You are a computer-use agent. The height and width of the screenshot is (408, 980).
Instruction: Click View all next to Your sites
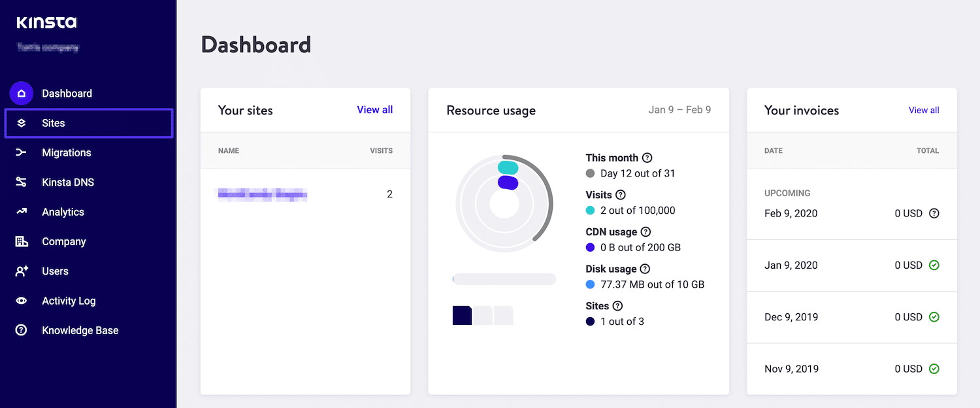coord(374,110)
